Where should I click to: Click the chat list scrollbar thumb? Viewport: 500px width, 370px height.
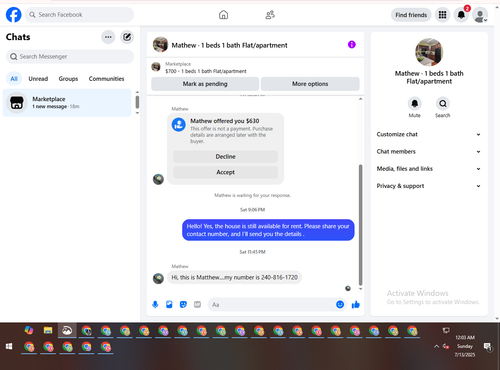pyautogui.click(x=137, y=102)
